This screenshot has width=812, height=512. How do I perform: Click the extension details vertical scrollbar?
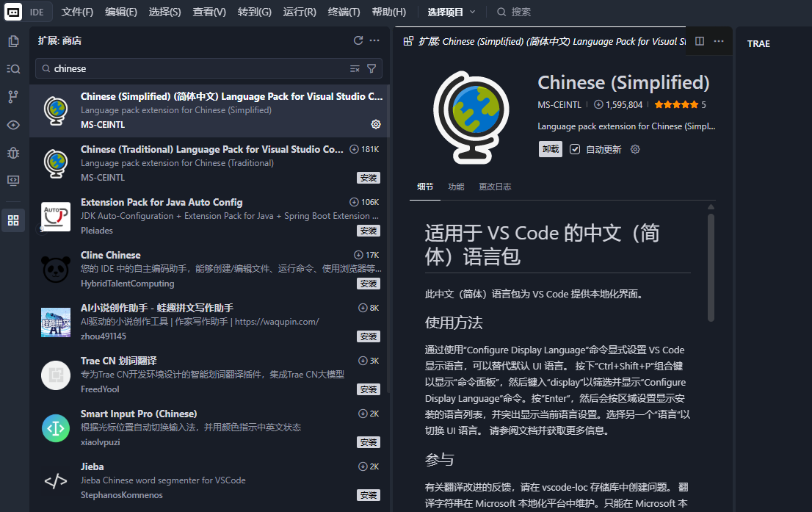(x=711, y=268)
